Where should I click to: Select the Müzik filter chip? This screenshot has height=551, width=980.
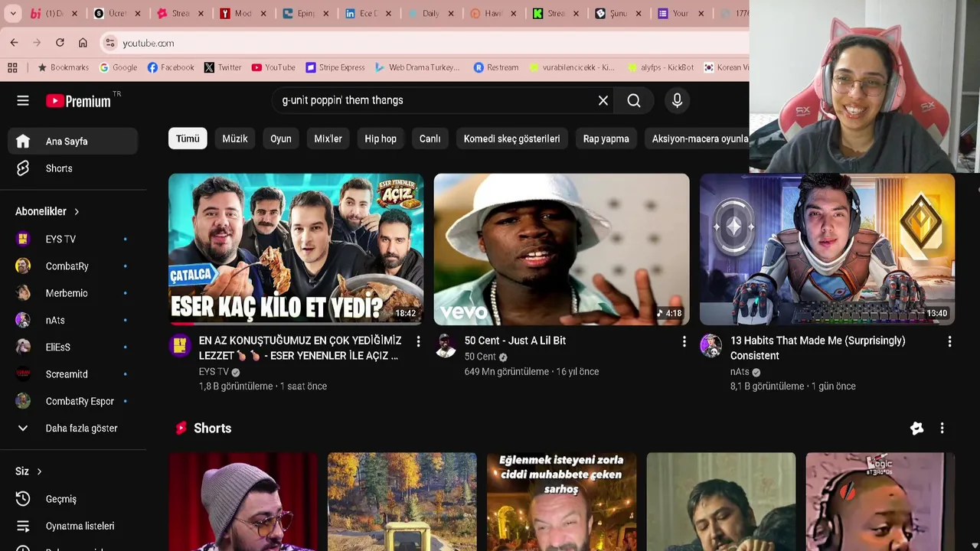pyautogui.click(x=235, y=139)
